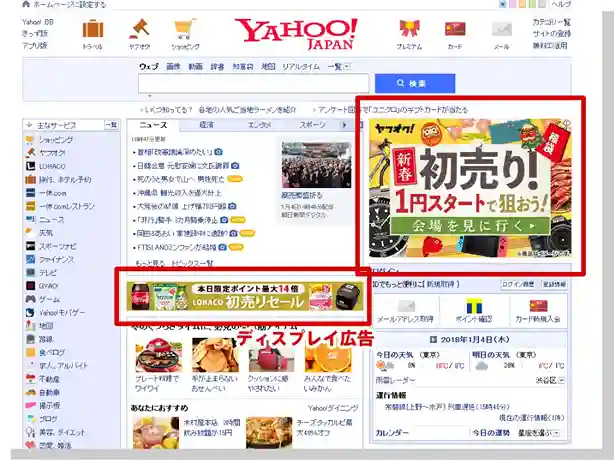Click the Yahoo!モバゲー sidebar icon
This screenshot has height=460, width=614.
click(x=30, y=312)
